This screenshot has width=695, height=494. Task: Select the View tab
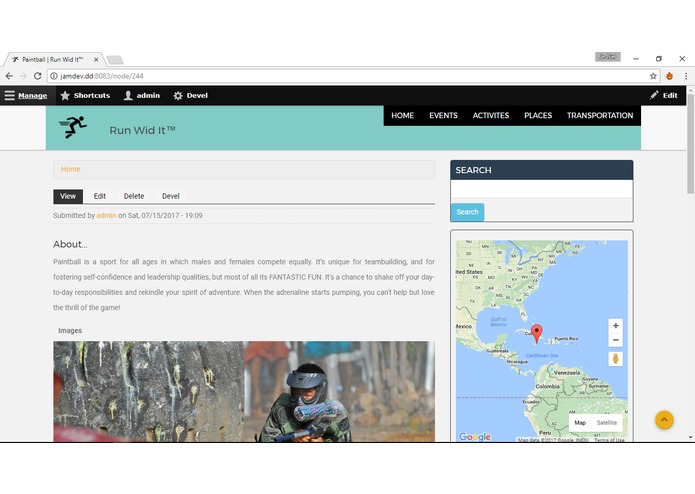(68, 196)
